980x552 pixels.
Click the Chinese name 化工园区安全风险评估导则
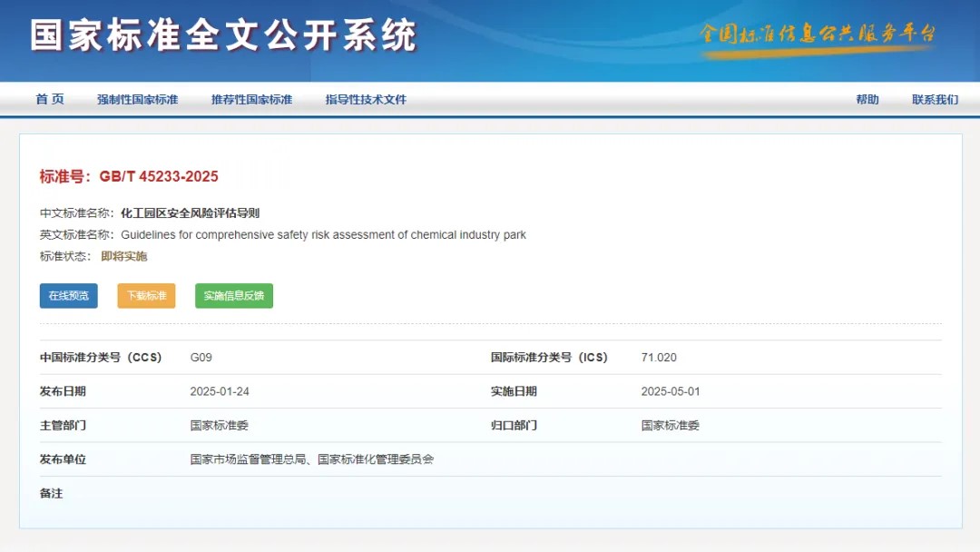tap(190, 213)
